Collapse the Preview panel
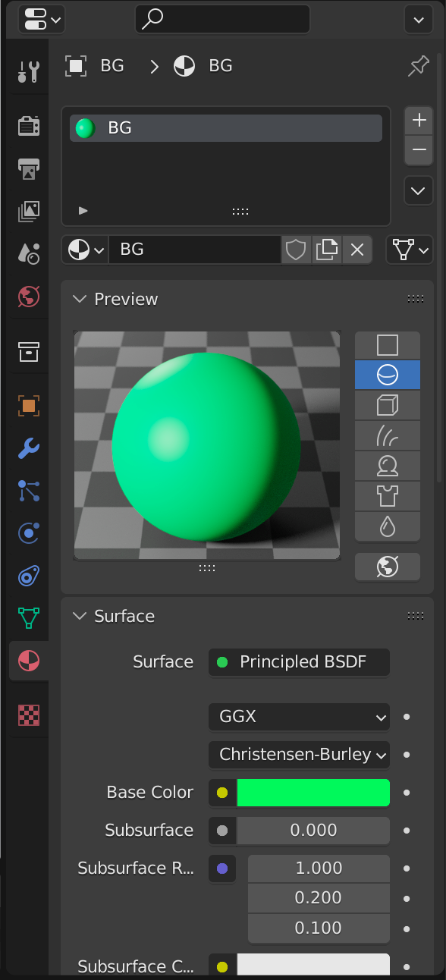 coord(79,299)
